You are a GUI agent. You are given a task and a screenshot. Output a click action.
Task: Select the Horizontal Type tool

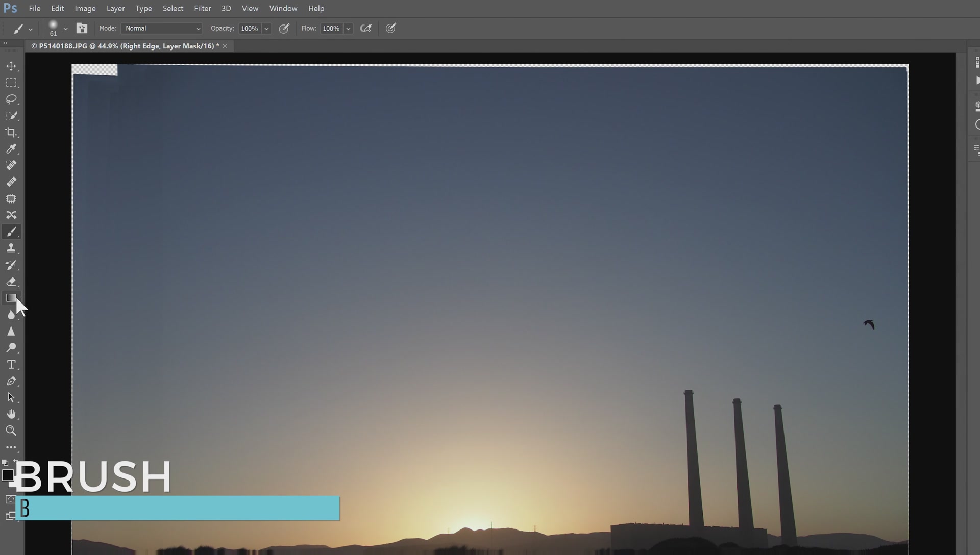11,365
